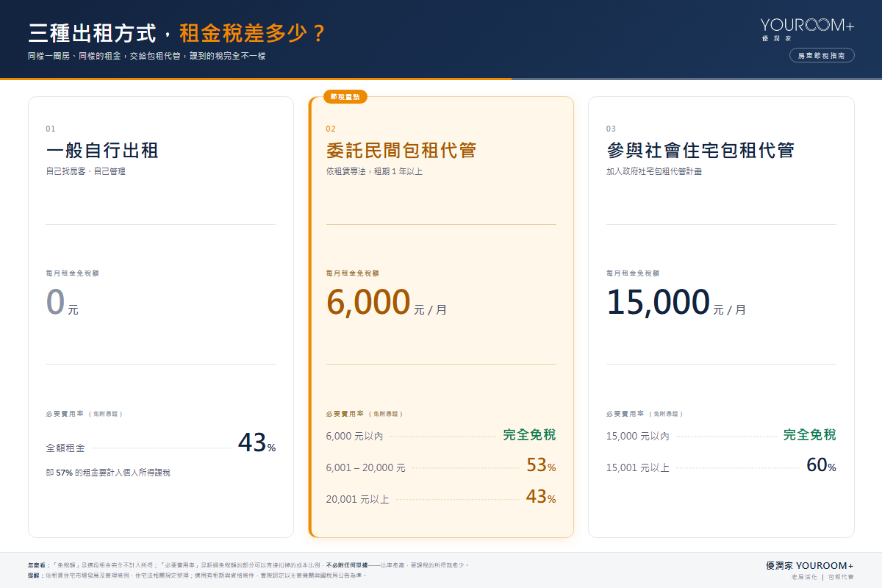Click the 6,001 – 20,000 元 row label
The image size is (882, 588).
coord(366,467)
